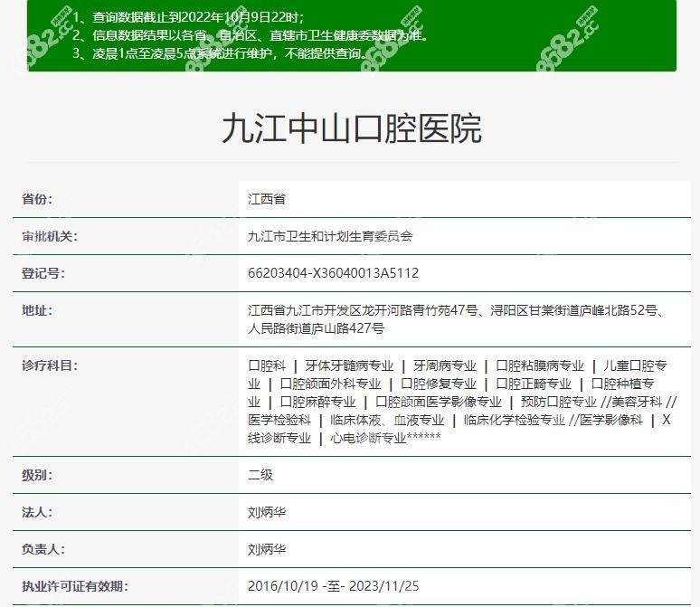Viewport: 700px width, 607px height.
Task: Click 刘炳华 in the 负责人 row
Action: click(267, 549)
